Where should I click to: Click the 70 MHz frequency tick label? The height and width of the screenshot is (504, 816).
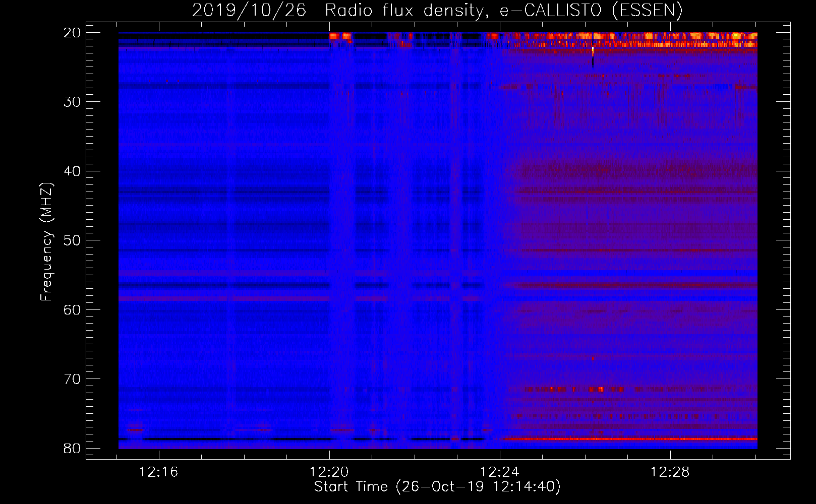(x=72, y=379)
